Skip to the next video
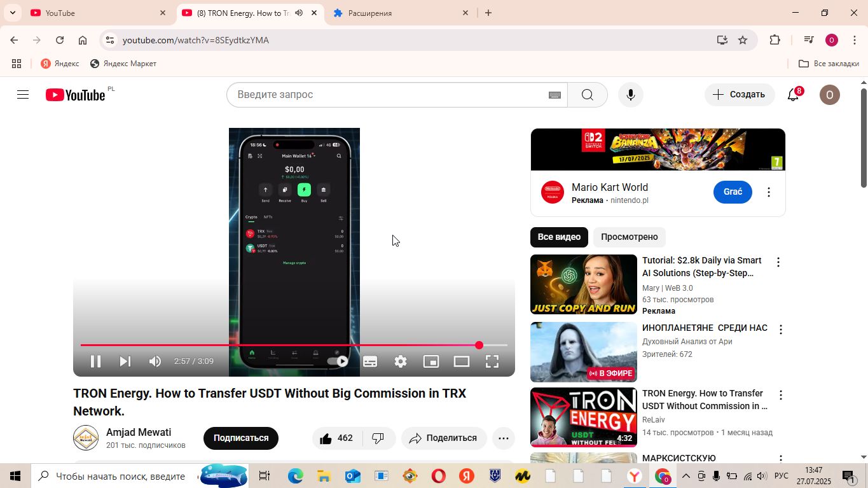The image size is (868, 488). point(125,361)
